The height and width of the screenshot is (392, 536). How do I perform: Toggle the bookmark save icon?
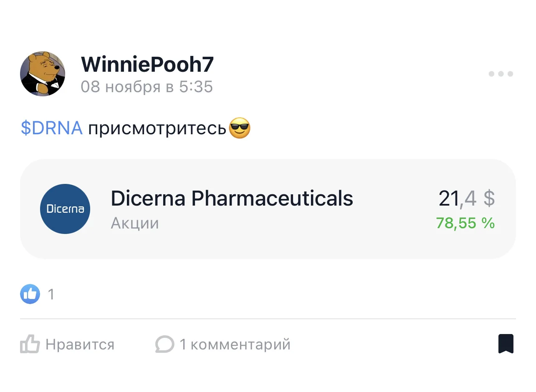click(506, 344)
